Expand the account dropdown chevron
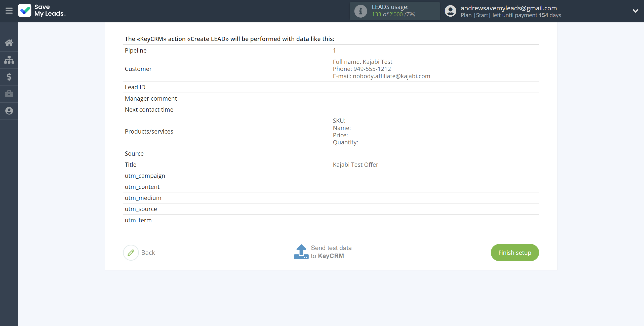This screenshot has height=326, width=644. (x=635, y=11)
